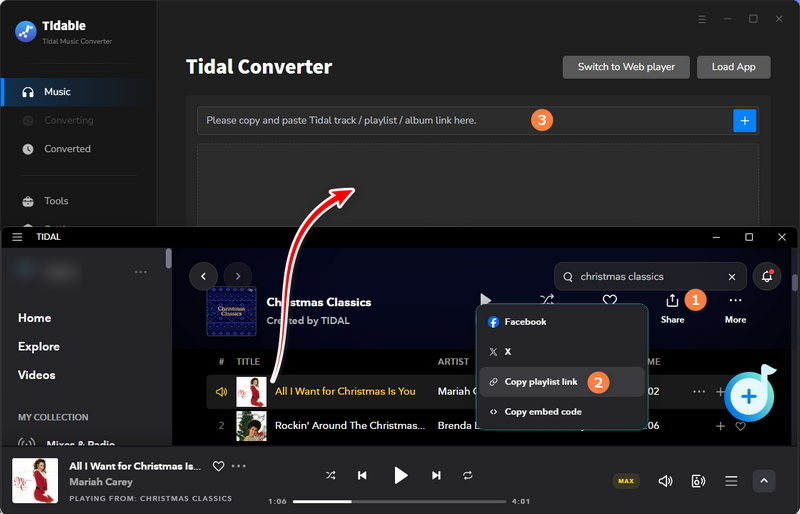The image size is (800, 514).
Task: Share playlist to X
Action: (x=563, y=352)
